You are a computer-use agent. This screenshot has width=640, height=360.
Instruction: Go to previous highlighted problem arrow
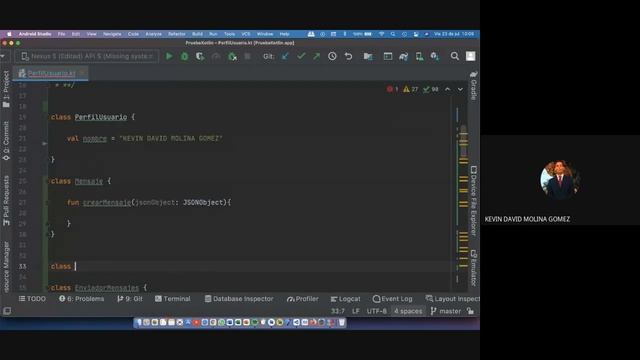click(447, 89)
